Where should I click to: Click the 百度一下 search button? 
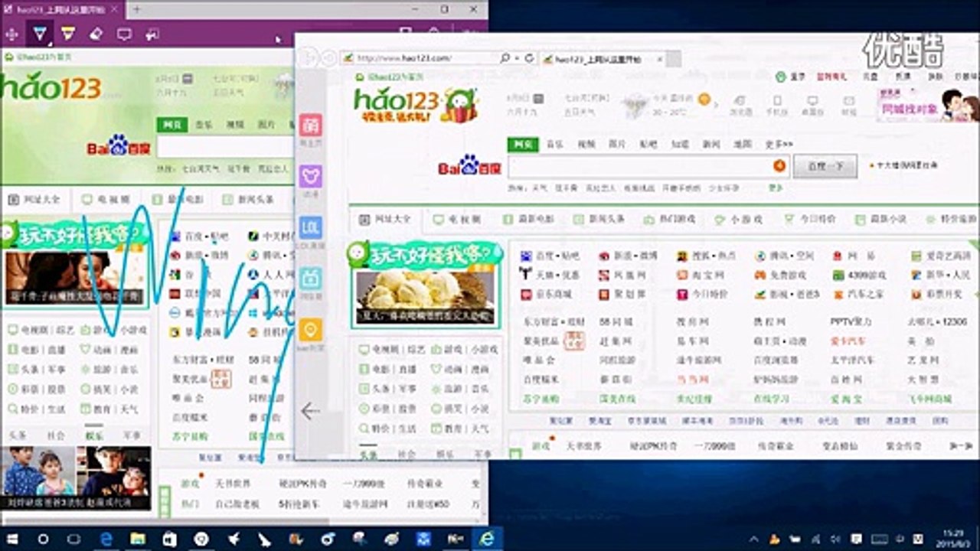(825, 166)
